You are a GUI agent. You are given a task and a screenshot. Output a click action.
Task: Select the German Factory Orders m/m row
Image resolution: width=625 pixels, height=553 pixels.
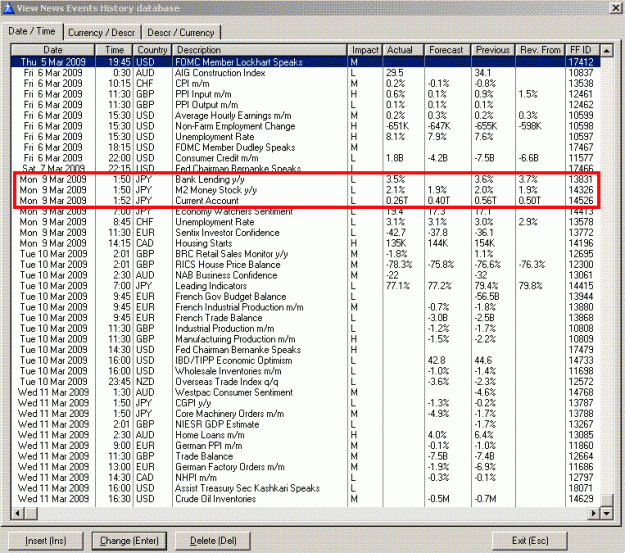[x=306, y=467]
